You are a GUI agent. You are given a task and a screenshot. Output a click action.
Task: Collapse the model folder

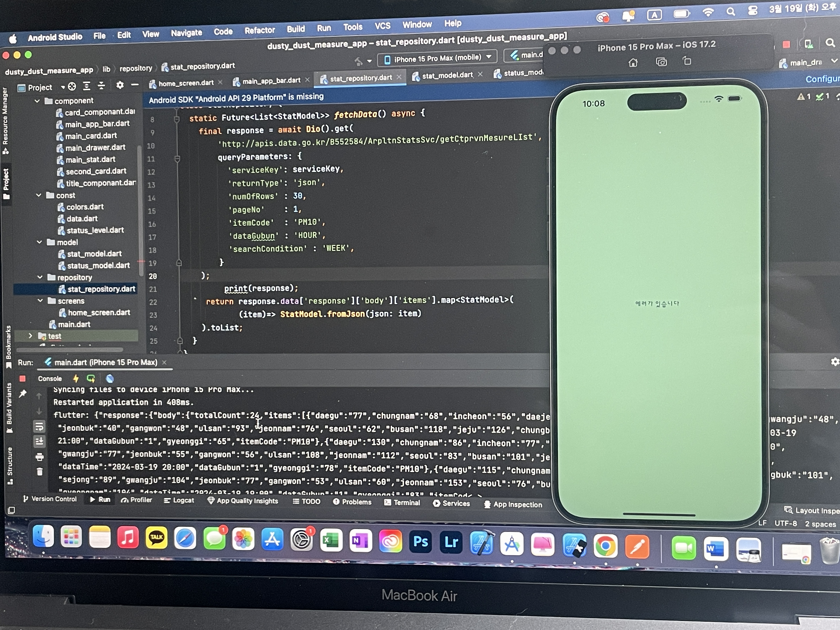40,242
